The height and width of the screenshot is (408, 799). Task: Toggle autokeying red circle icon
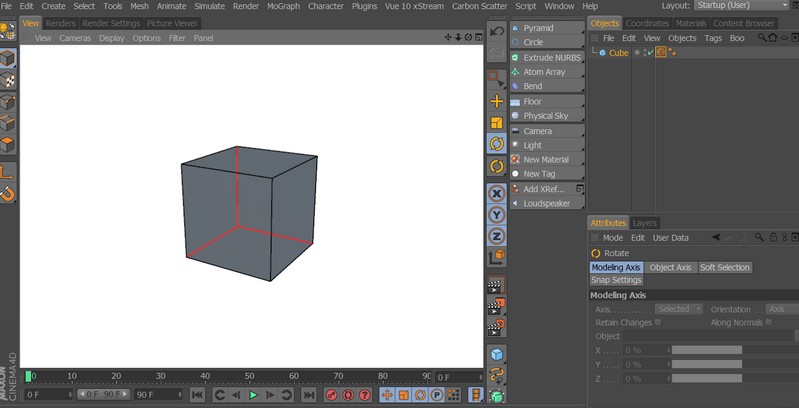(348, 395)
